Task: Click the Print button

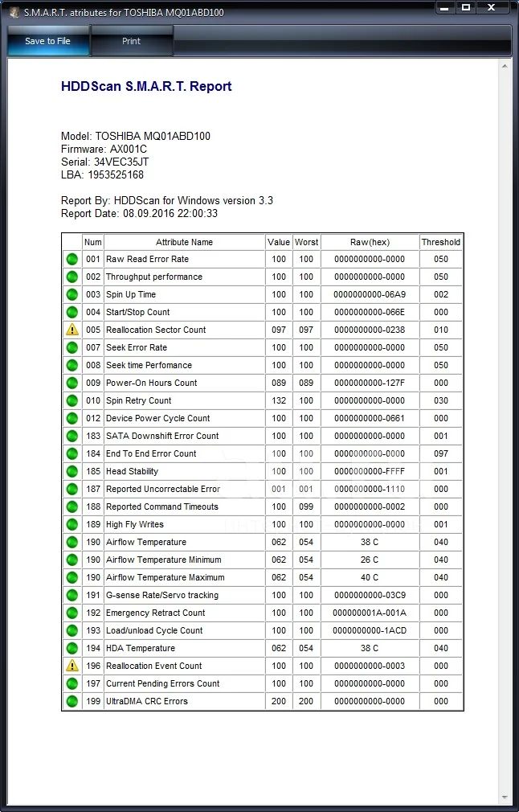Action: pos(132,41)
